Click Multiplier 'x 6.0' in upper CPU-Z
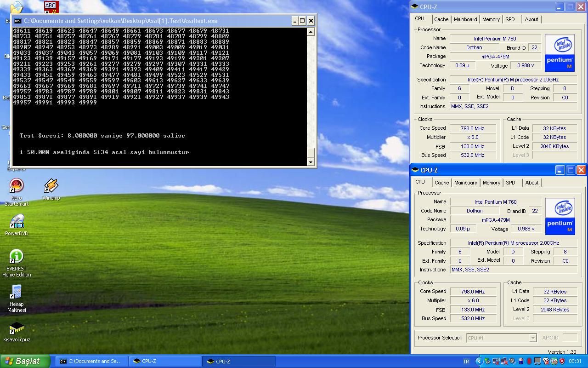Image resolution: width=588 pixels, height=368 pixels. coord(473,137)
